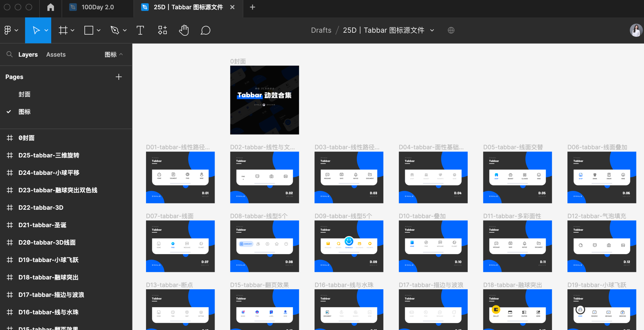This screenshot has height=330, width=644.
Task: Activate the Comment tool
Action: coord(206,30)
